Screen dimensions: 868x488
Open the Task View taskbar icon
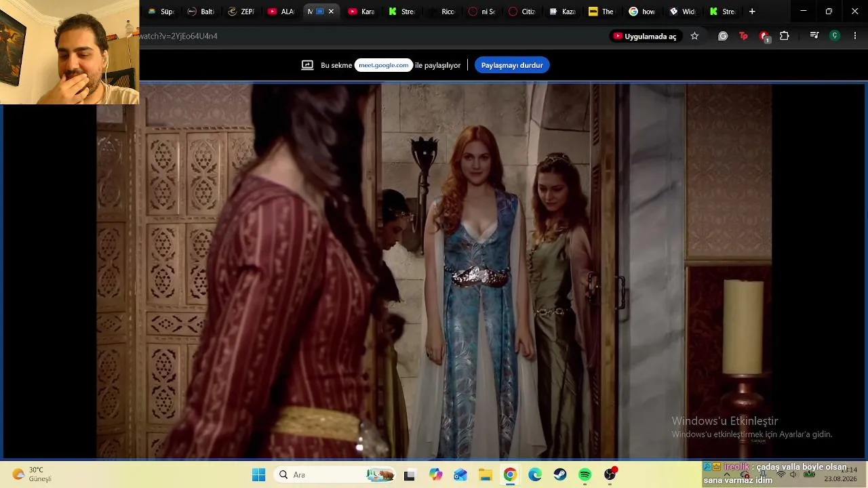point(409,475)
